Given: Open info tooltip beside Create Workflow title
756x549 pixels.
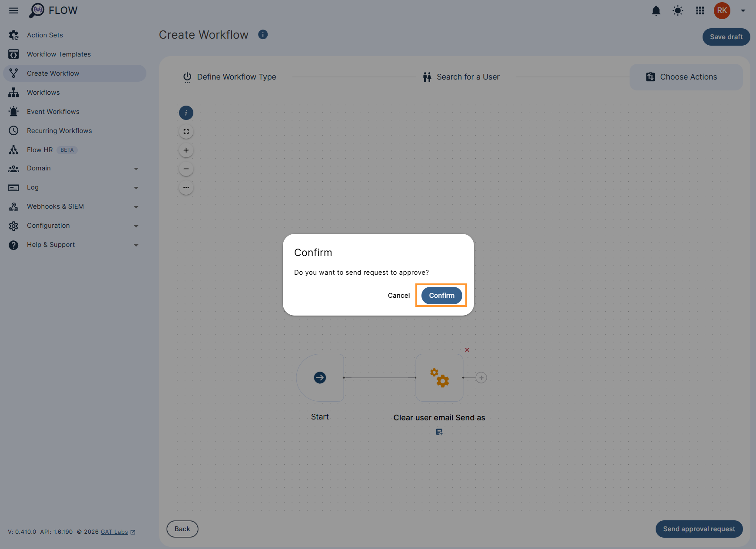Looking at the screenshot, I should pyautogui.click(x=263, y=34).
